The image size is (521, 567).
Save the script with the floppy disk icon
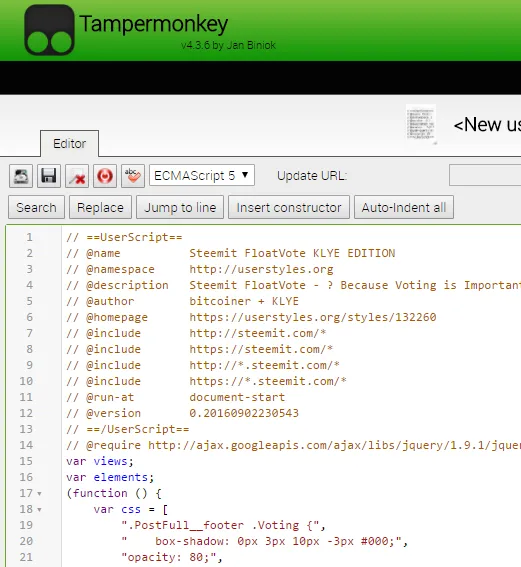(x=49, y=176)
